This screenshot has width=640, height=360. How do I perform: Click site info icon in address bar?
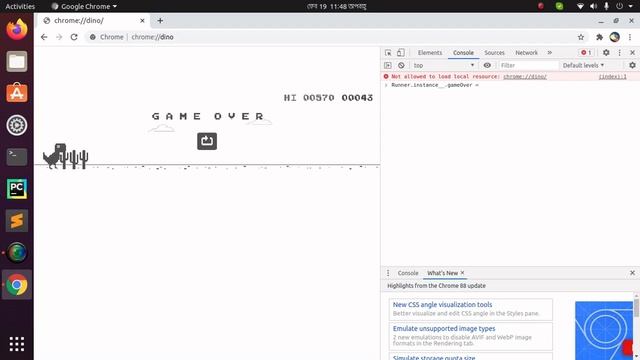click(x=93, y=37)
